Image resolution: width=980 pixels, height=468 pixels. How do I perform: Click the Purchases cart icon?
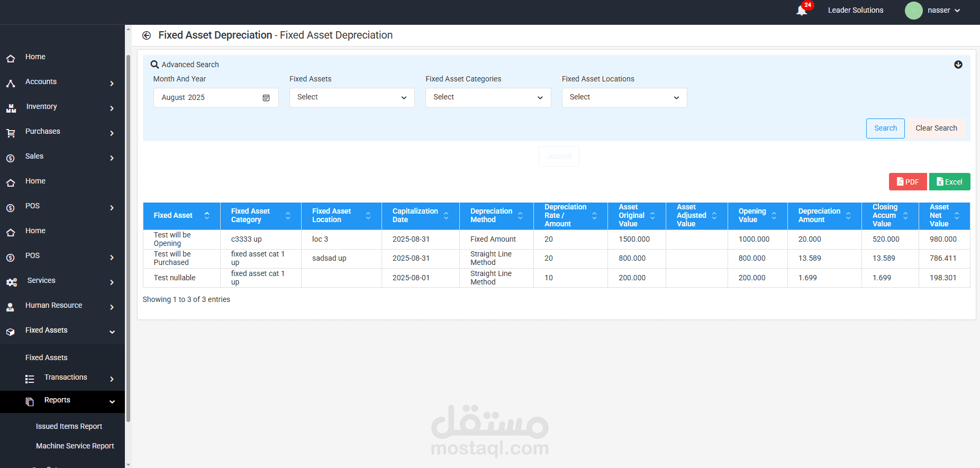coord(11,133)
